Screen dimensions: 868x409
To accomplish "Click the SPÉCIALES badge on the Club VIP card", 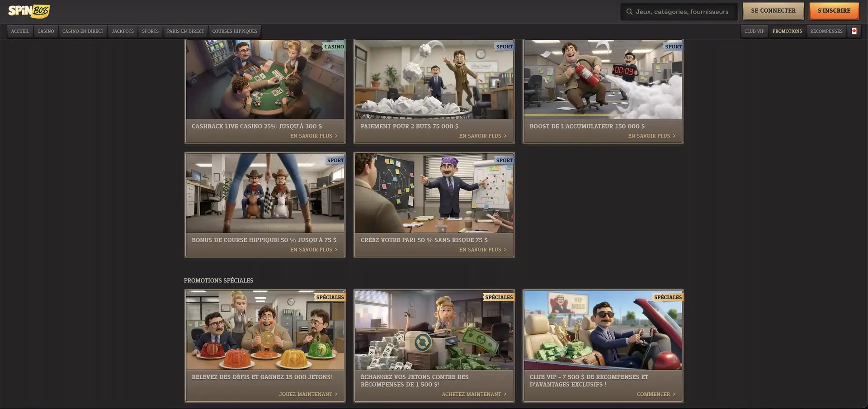I will click(668, 297).
